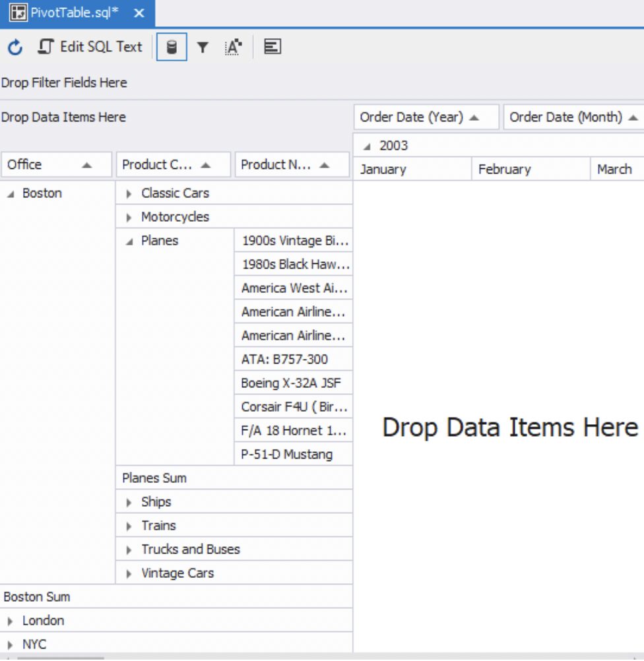Image resolution: width=644 pixels, height=661 pixels.
Task: Click the text formatting 'A' toolbar icon
Action: (x=233, y=47)
